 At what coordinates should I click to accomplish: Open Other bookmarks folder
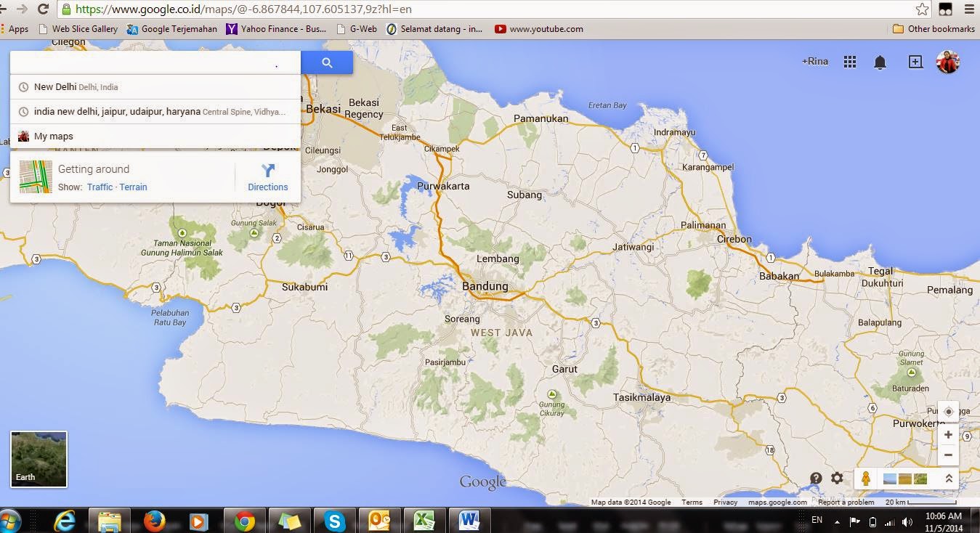(934, 29)
